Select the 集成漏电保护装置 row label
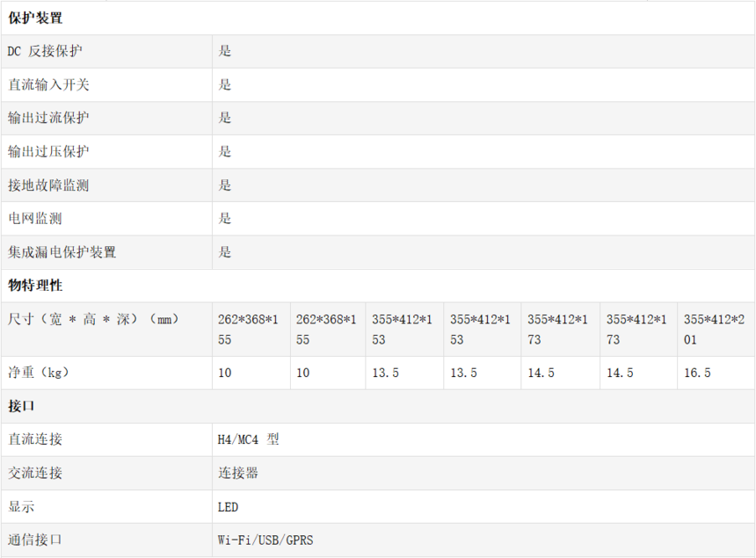 62,252
